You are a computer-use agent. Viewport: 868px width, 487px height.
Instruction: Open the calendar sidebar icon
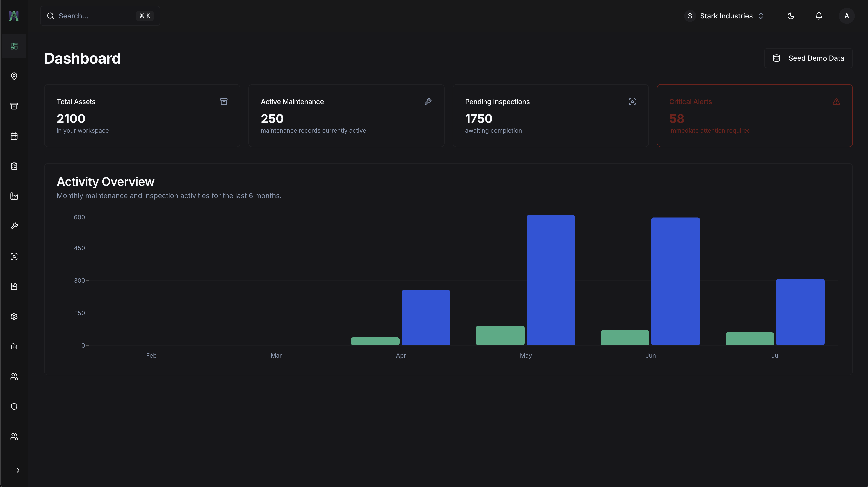[x=14, y=136]
